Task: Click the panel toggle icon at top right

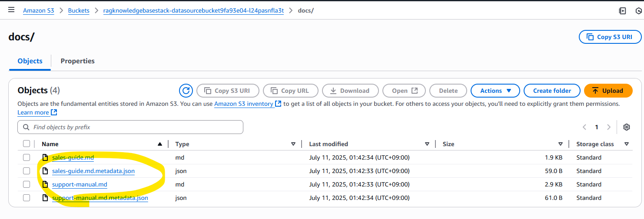Action: point(623,11)
